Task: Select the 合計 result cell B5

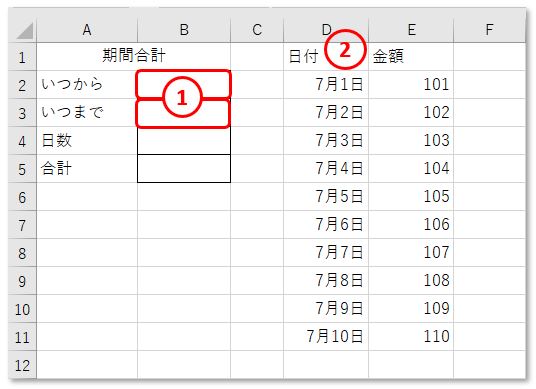Action: pyautogui.click(x=184, y=169)
